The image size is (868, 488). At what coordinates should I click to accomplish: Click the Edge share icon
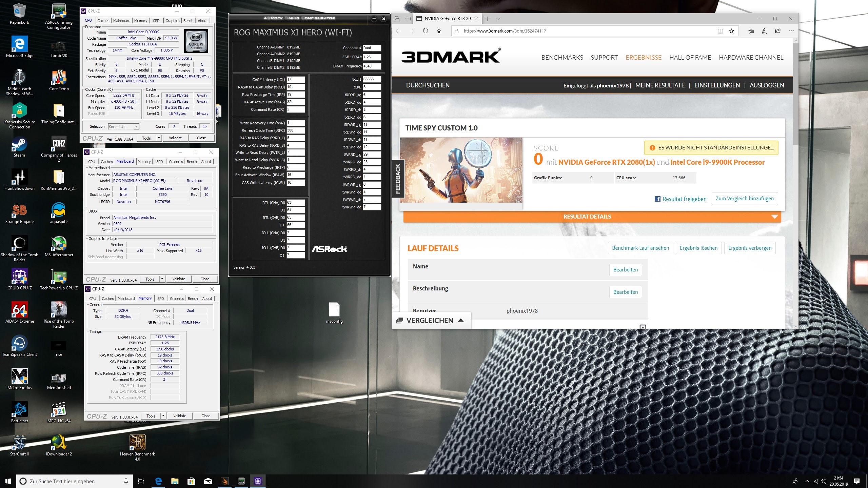tap(778, 31)
